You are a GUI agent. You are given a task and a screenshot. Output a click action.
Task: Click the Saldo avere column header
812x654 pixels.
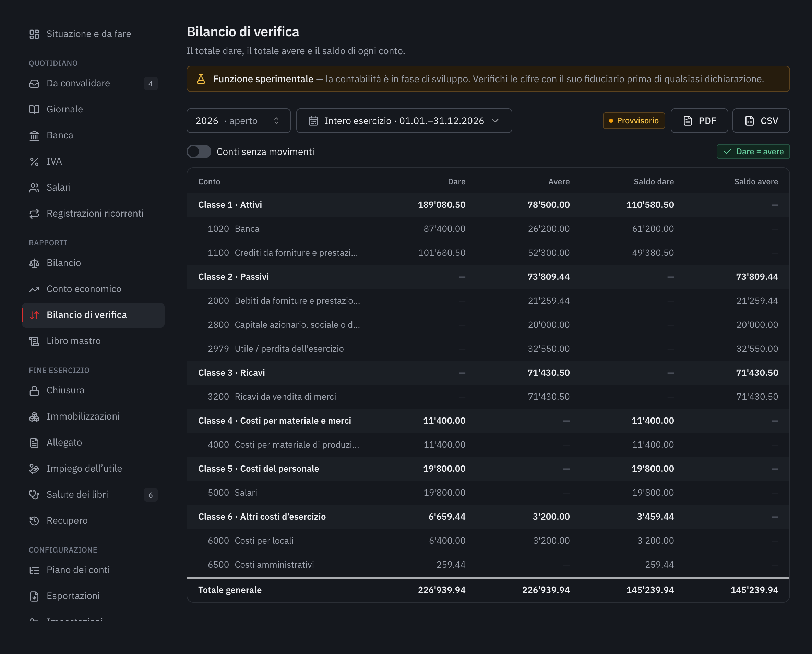[756, 182]
